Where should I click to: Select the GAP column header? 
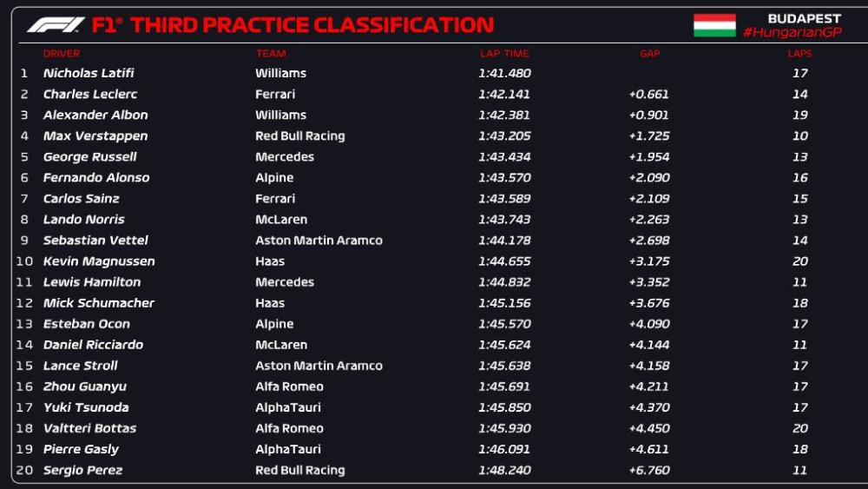point(649,54)
